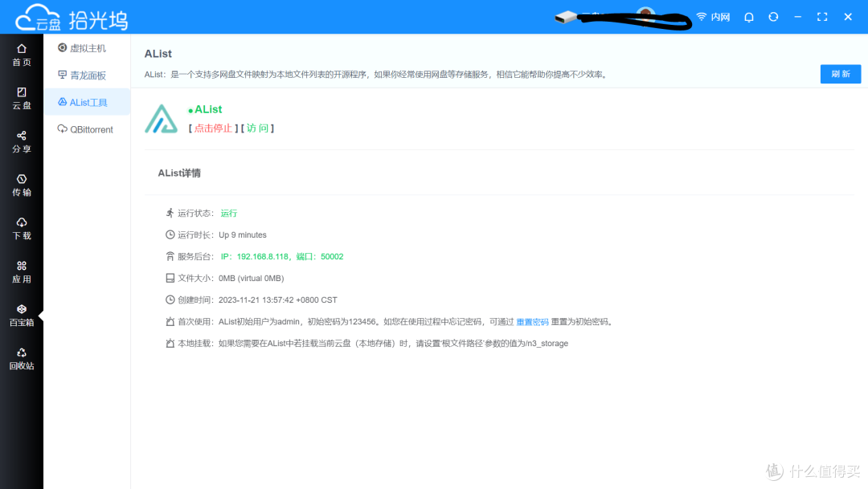Viewport: 868px width, 489px height.
Task: Click the IP 192.168.8.118 port 50002 text
Action: pos(282,257)
